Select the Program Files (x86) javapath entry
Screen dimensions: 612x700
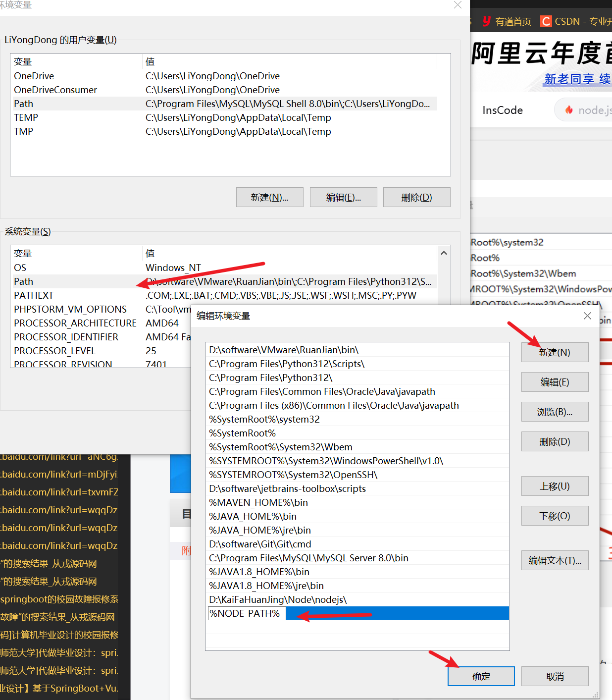(357, 405)
